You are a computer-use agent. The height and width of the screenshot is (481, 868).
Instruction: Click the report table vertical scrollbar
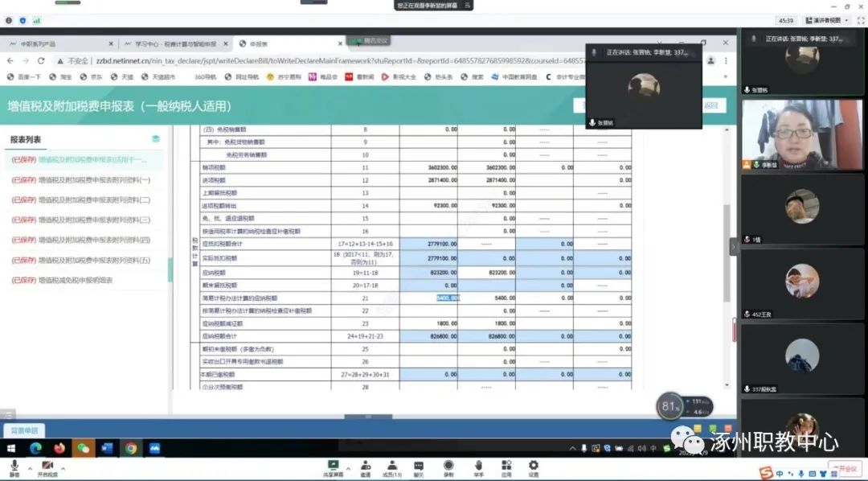point(727,255)
